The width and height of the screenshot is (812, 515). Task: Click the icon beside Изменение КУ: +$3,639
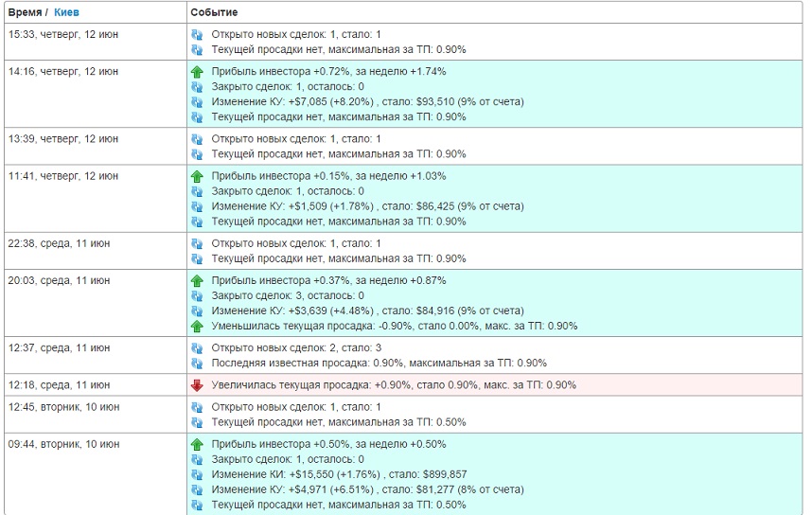click(197, 311)
